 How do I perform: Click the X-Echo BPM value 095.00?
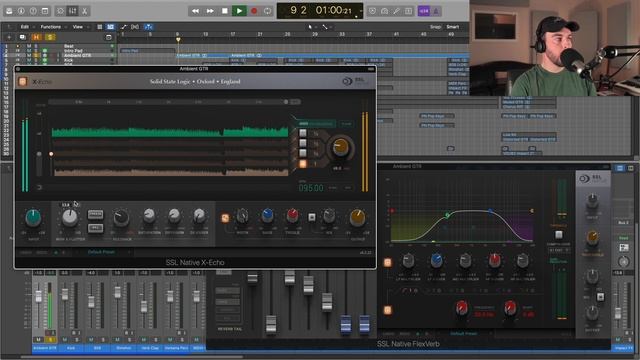311,188
